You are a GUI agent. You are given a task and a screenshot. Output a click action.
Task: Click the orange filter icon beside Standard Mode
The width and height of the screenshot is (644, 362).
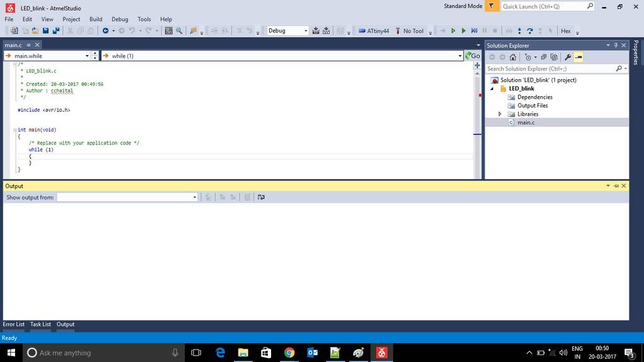pyautogui.click(x=492, y=6)
